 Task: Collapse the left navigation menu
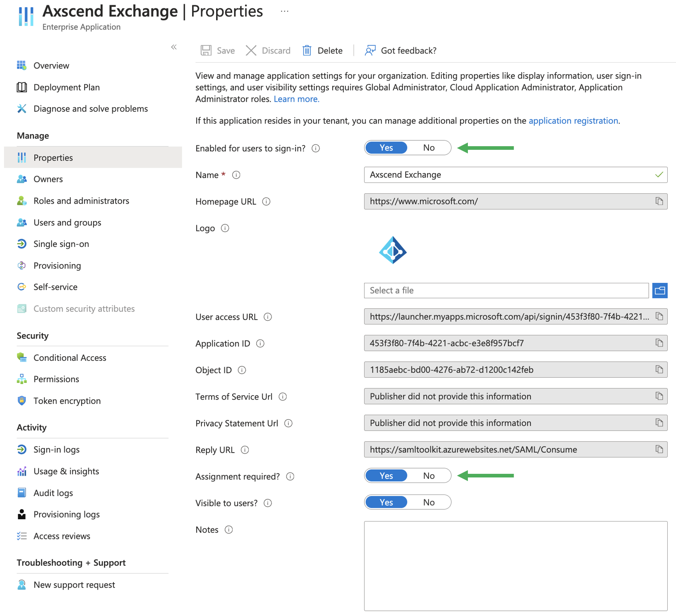(x=174, y=47)
